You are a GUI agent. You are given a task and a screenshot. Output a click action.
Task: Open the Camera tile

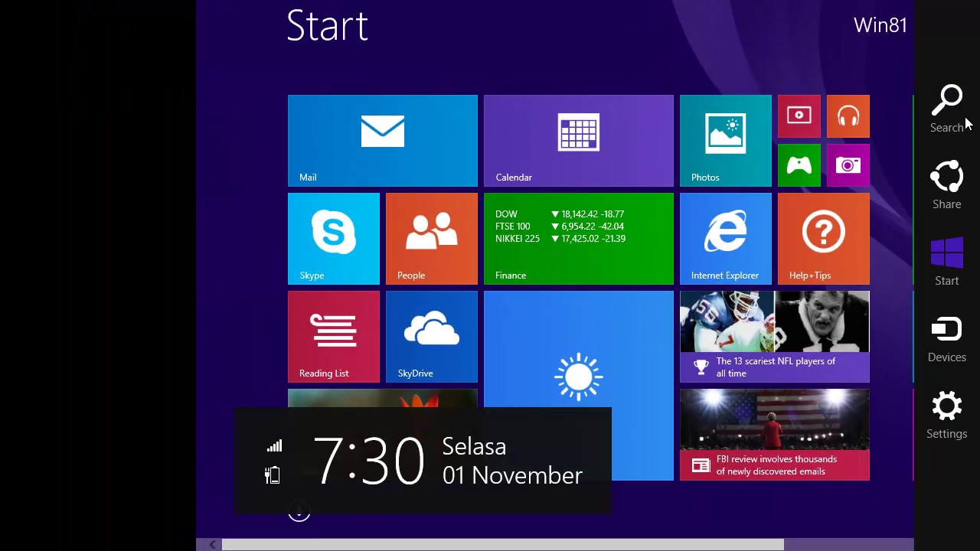coord(848,165)
